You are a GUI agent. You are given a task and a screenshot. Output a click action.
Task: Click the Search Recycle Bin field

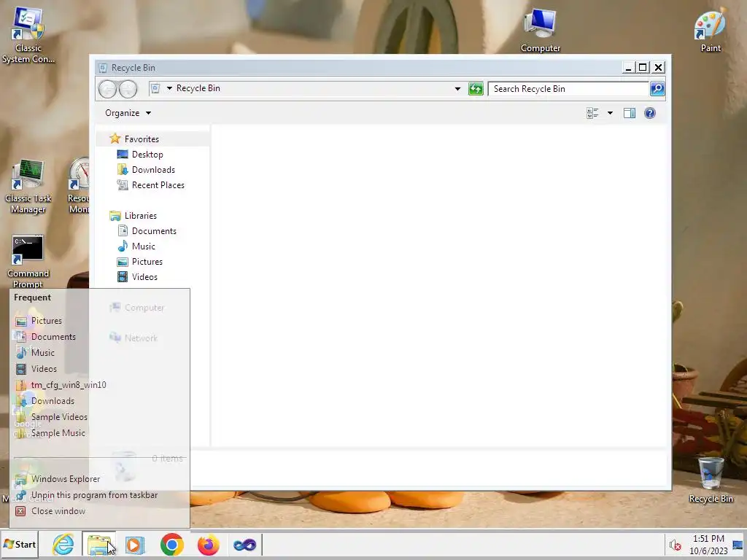point(569,88)
